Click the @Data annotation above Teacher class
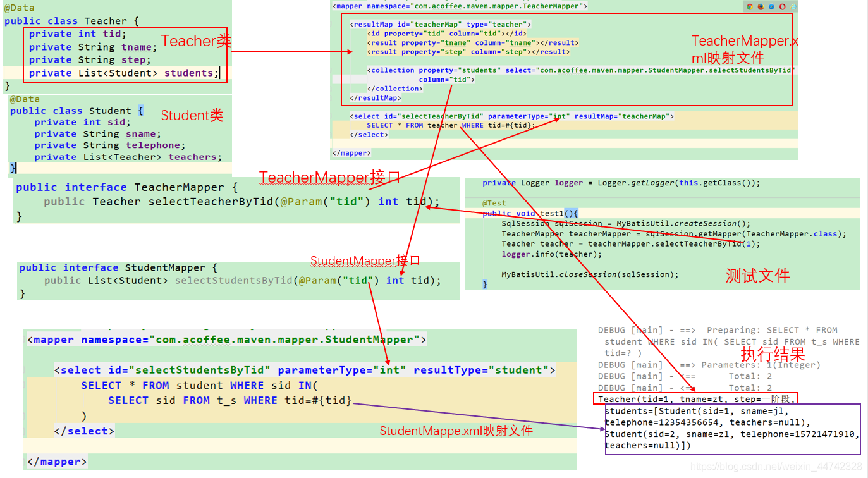 [20, 8]
